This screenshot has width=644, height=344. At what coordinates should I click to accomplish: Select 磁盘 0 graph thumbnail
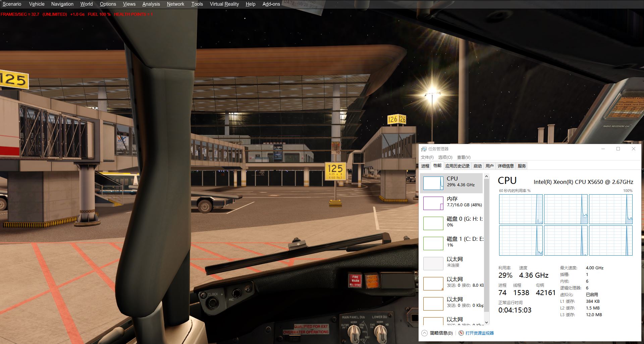433,223
